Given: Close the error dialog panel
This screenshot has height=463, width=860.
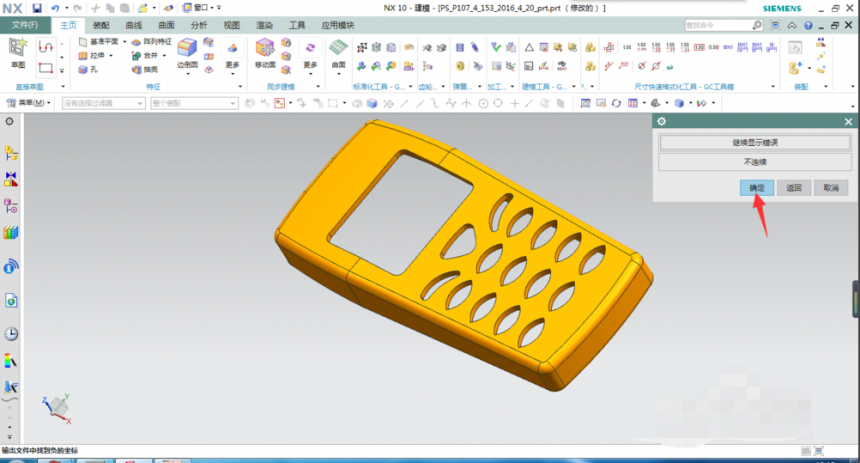Looking at the screenshot, I should (x=848, y=121).
